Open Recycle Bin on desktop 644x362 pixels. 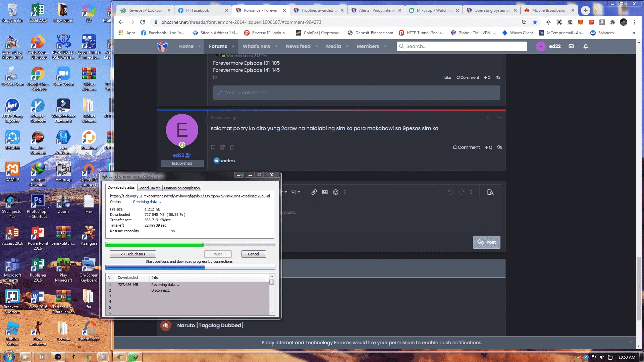pos(12,13)
